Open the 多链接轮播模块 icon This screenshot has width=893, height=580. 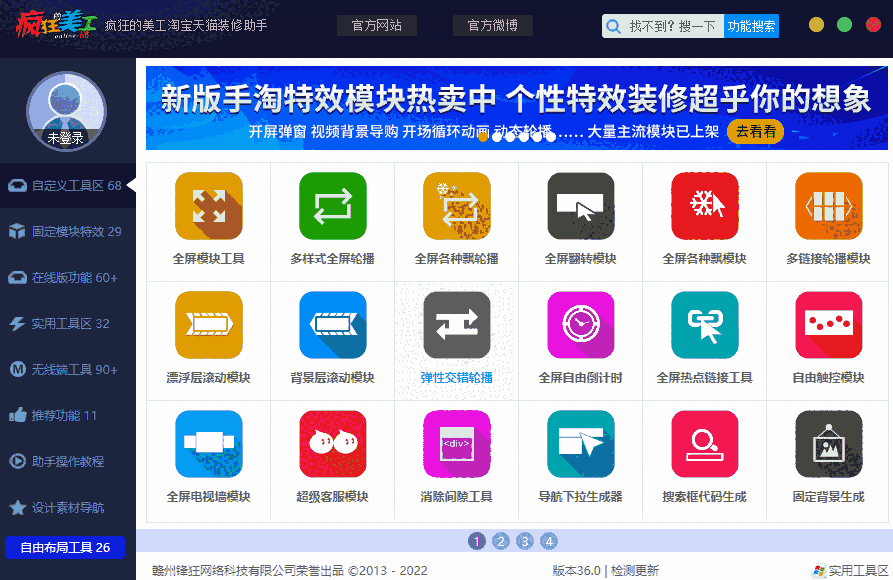829,206
